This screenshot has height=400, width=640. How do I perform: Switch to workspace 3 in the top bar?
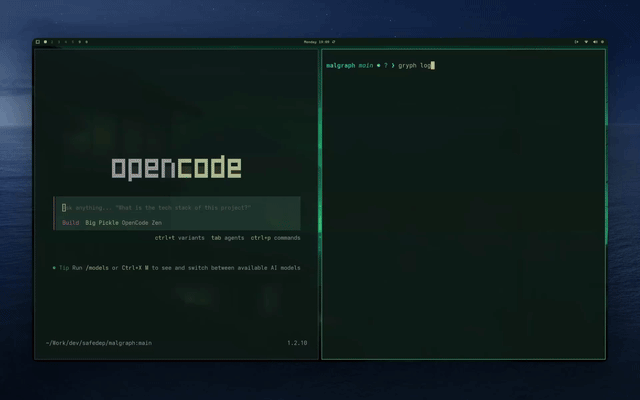click(x=59, y=42)
